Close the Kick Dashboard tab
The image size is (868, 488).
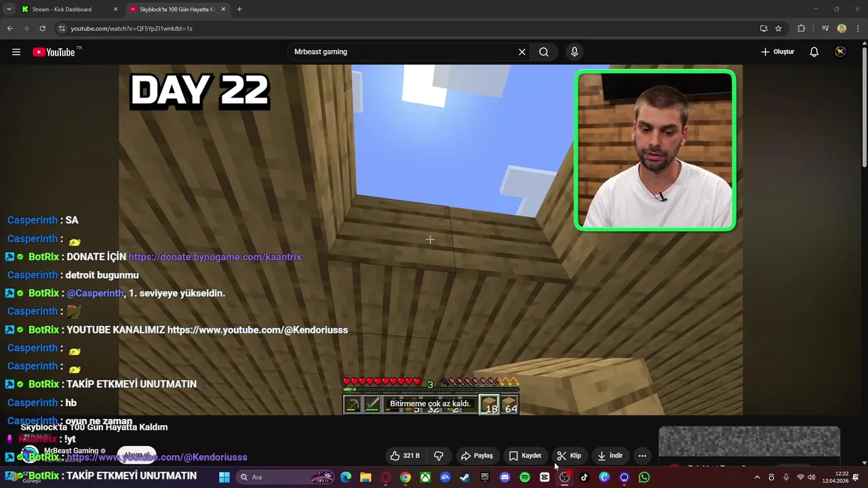[115, 9]
